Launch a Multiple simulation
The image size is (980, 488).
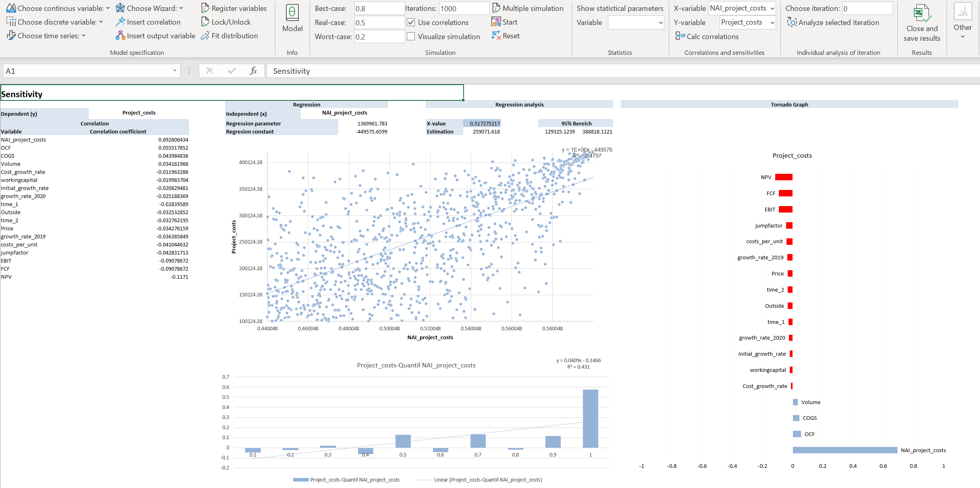528,8
